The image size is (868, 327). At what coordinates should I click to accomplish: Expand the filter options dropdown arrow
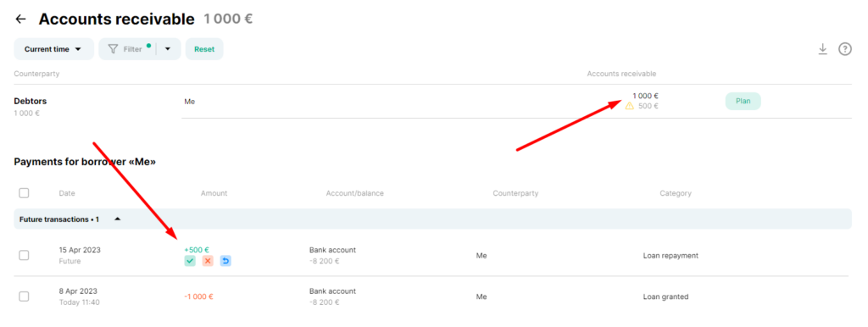tap(168, 49)
